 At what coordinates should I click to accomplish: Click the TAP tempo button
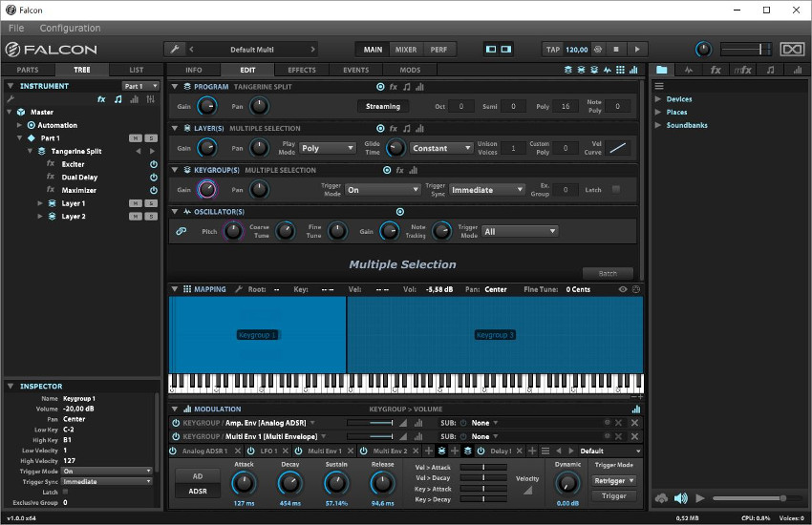pyautogui.click(x=552, y=49)
